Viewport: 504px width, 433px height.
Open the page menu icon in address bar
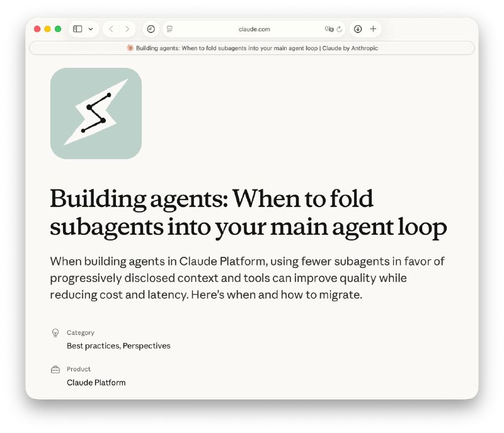coord(169,29)
